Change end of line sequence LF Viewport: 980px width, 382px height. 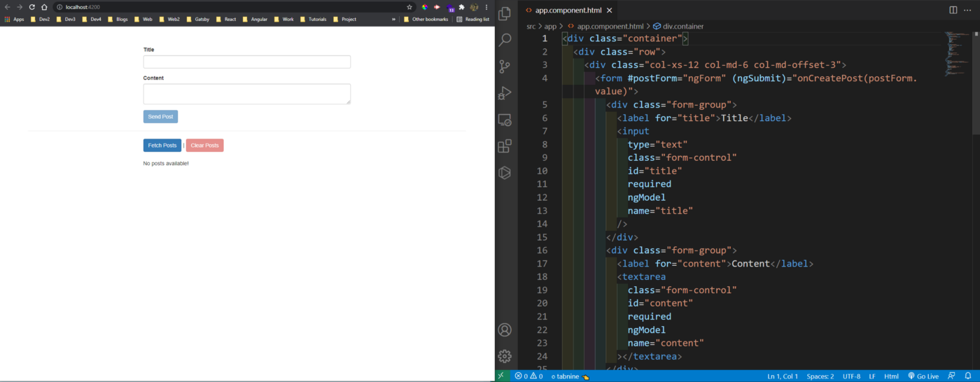coord(872,376)
